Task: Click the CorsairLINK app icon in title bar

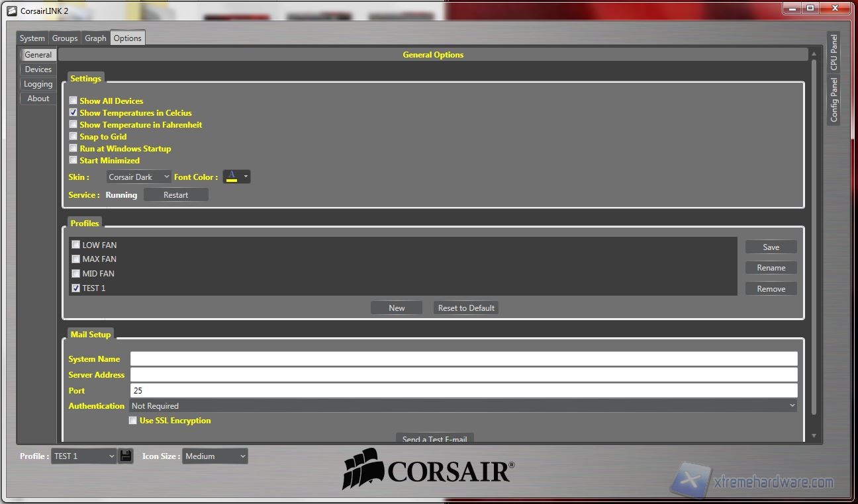Action: click(x=11, y=11)
